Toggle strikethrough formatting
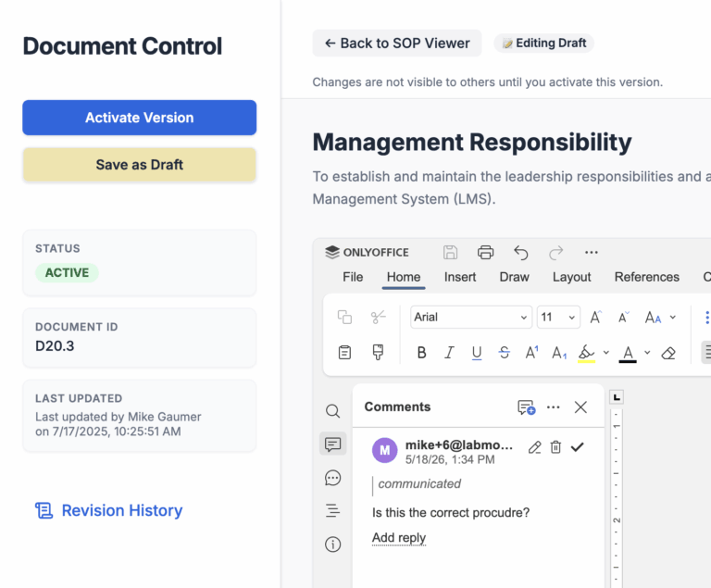711x588 pixels. click(x=504, y=352)
